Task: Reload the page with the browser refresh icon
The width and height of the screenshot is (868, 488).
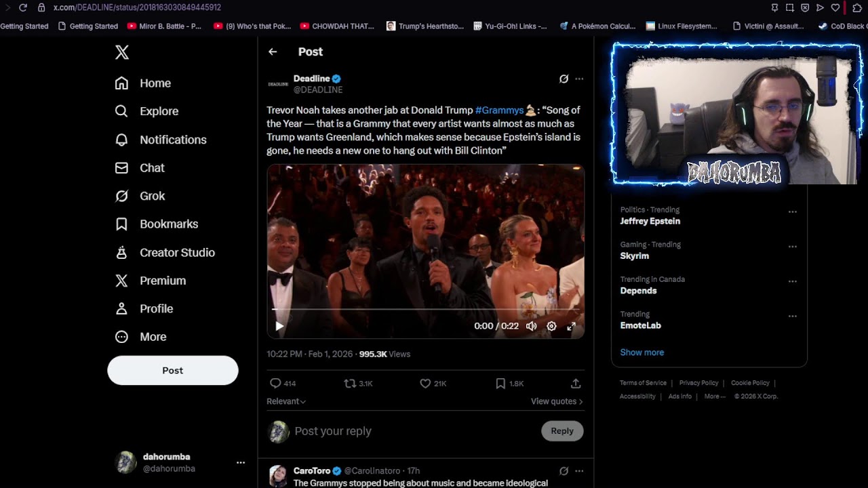Action: coord(23,7)
